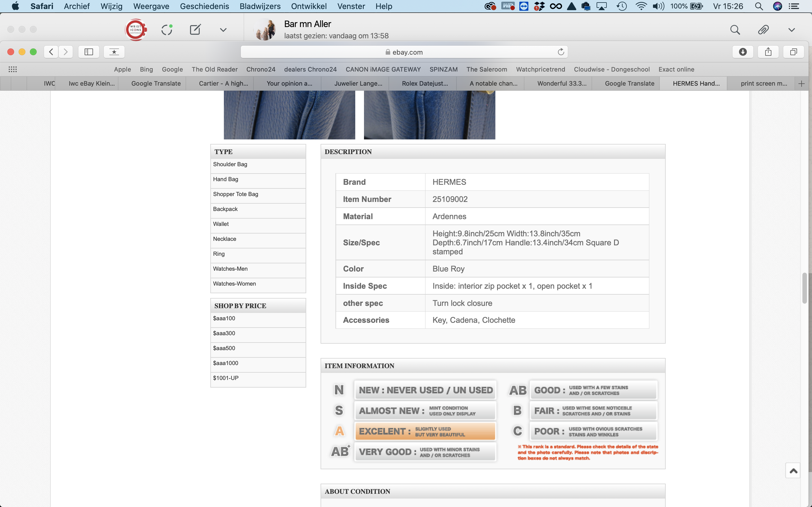
Task: Click the Safari sidebar toggle icon
Action: click(89, 52)
